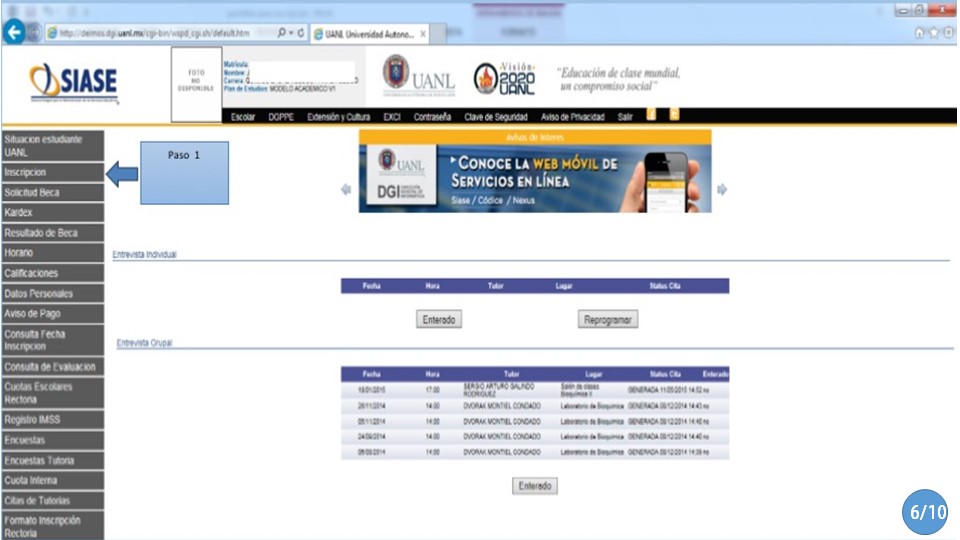Open Citas de Tutorias sidebar item
The height and width of the screenshot is (540, 960).
(53, 500)
